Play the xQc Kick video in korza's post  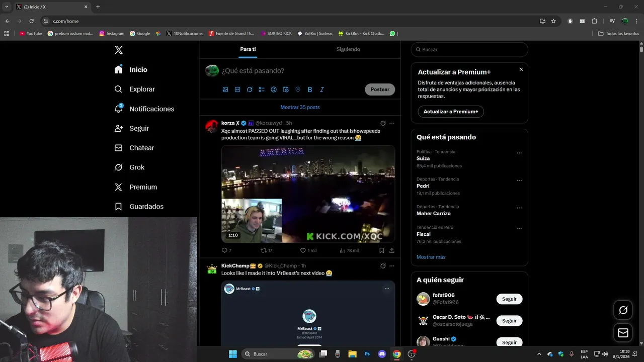click(308, 194)
